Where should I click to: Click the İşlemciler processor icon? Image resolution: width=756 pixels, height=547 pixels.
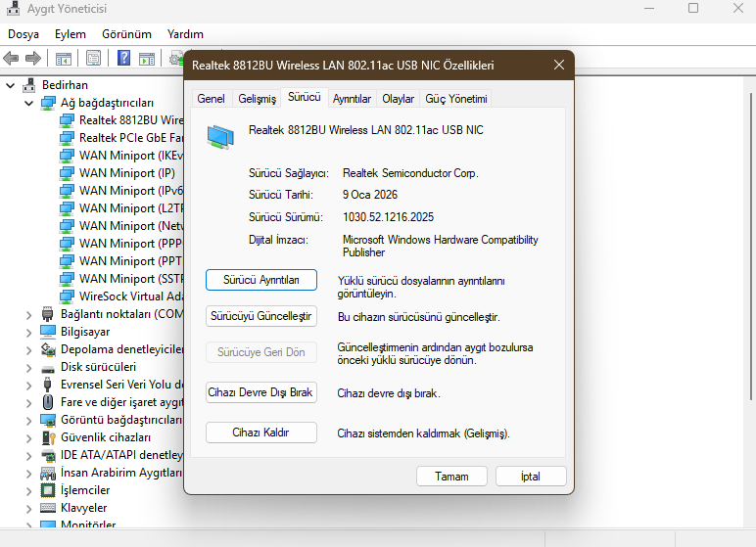coord(48,490)
